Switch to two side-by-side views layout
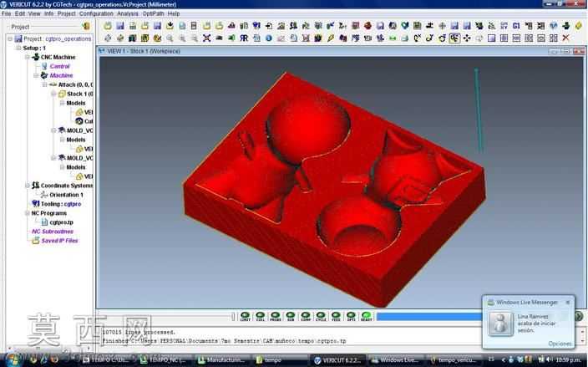 point(504,38)
